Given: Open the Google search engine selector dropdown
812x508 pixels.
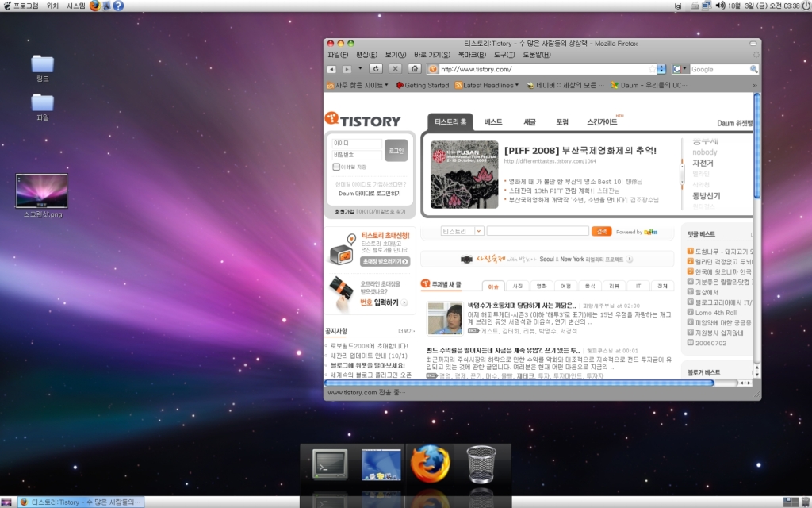Looking at the screenshot, I should (x=679, y=69).
